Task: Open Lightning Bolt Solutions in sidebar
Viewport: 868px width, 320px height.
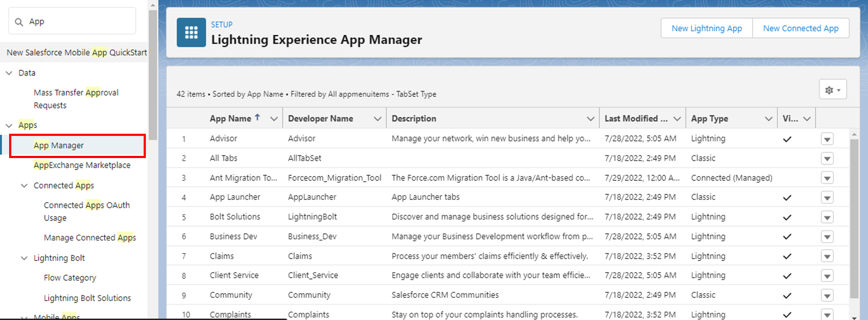Action: coord(87,298)
